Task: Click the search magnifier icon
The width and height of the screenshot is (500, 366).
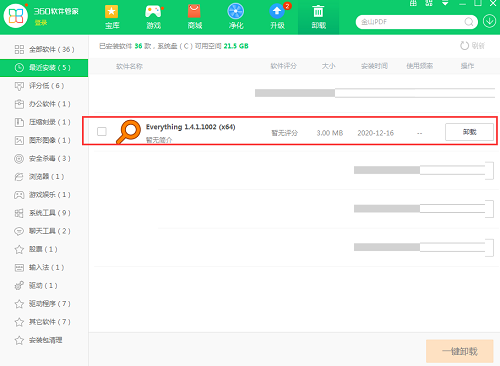Action: coord(469,22)
